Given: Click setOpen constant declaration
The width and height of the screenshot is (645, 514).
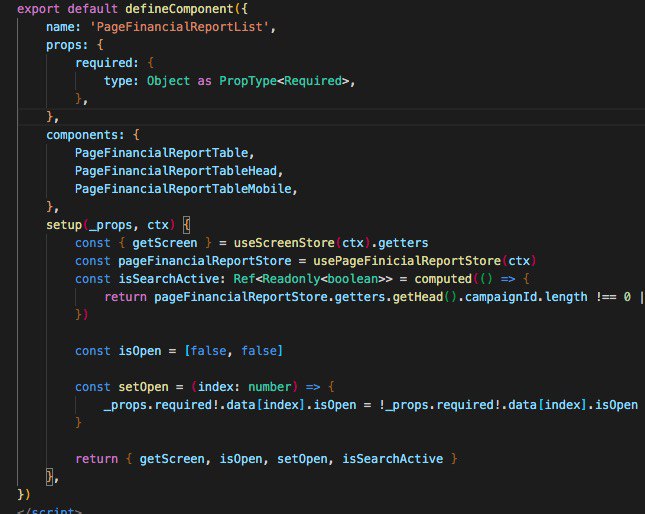Looking at the screenshot, I should point(143,387).
